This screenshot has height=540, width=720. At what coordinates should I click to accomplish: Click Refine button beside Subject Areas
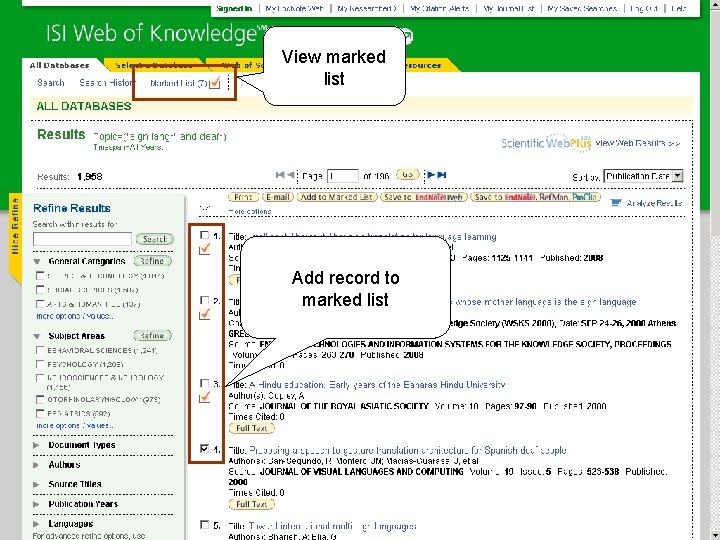point(152,336)
